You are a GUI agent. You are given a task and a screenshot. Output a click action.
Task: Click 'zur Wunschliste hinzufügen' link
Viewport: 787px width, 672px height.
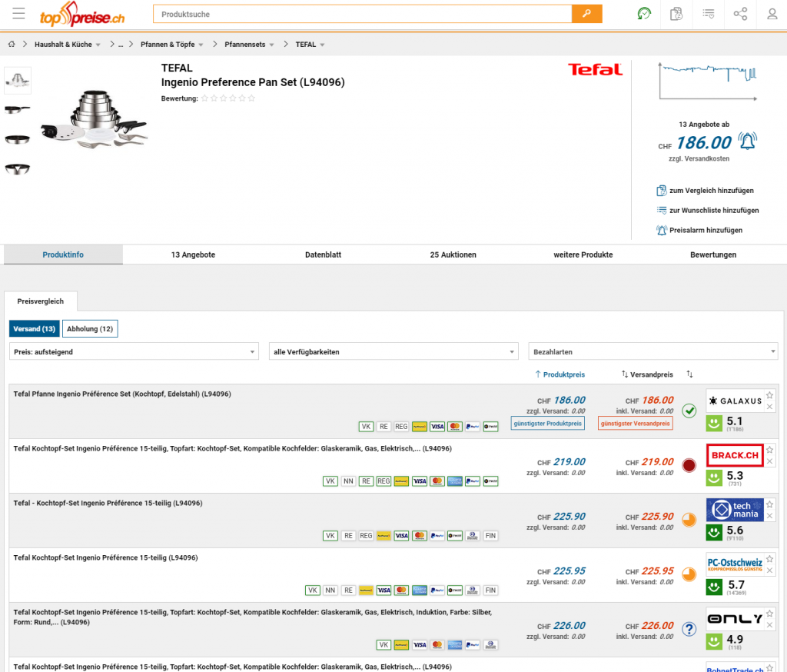tap(713, 210)
